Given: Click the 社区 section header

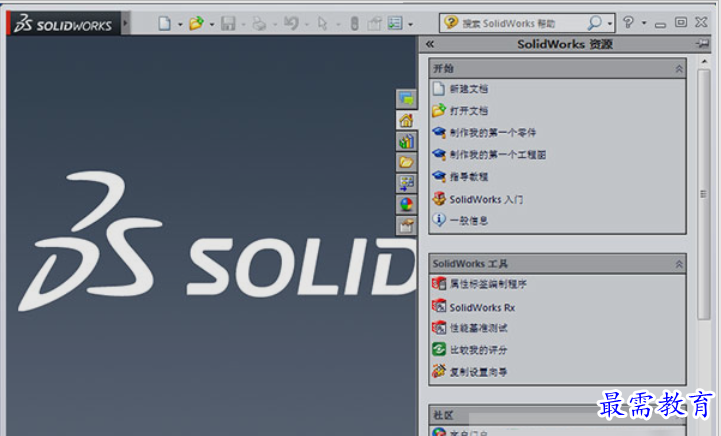Looking at the screenshot, I should pyautogui.click(x=557, y=415).
